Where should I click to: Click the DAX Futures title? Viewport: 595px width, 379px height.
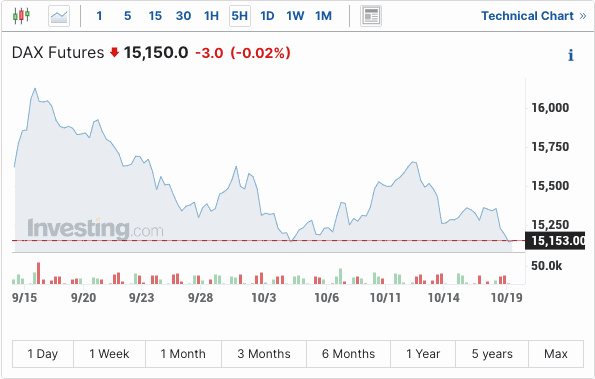click(x=58, y=52)
